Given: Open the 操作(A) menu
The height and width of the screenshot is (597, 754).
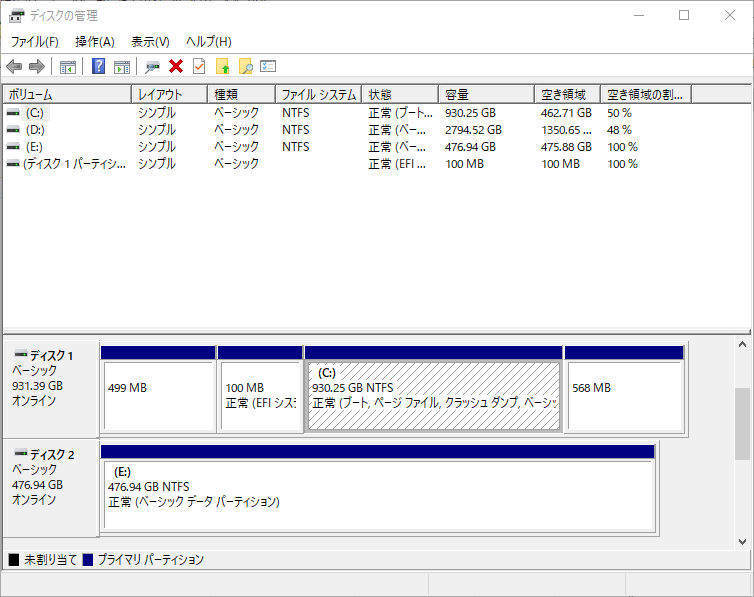Looking at the screenshot, I should pyautogui.click(x=95, y=42).
